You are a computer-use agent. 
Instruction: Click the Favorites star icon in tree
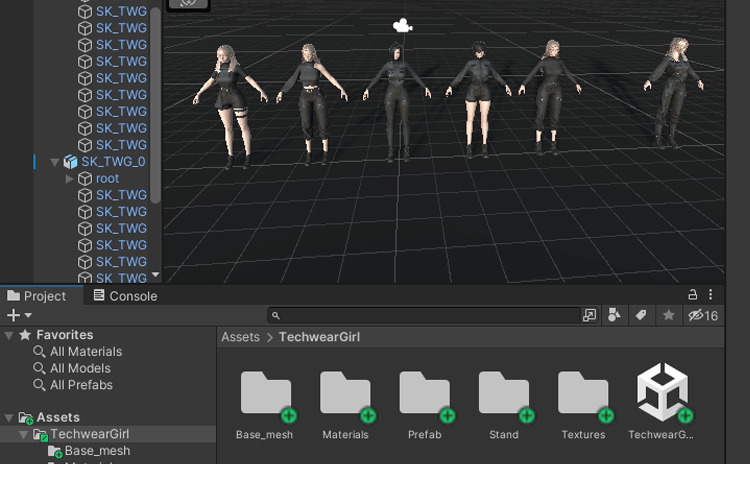coord(25,335)
